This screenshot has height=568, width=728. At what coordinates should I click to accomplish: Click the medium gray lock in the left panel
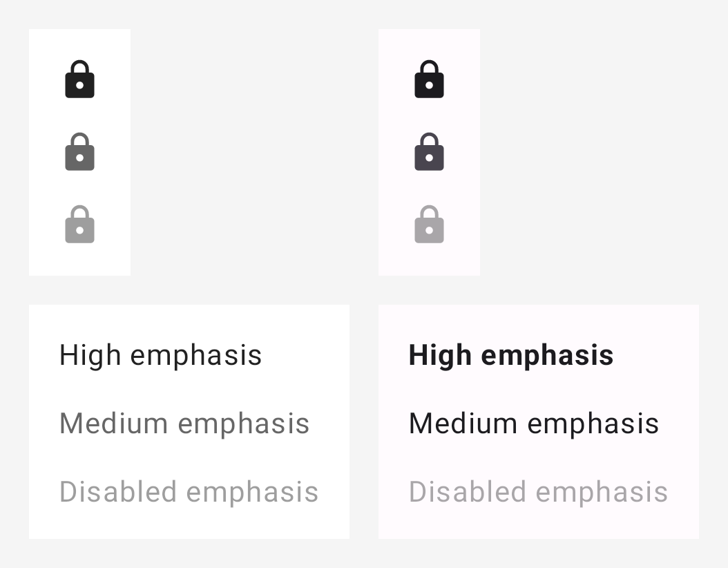79,152
